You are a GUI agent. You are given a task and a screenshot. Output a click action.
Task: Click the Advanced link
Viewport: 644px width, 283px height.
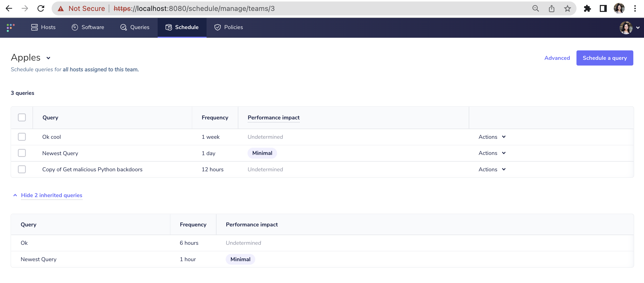coord(557,58)
